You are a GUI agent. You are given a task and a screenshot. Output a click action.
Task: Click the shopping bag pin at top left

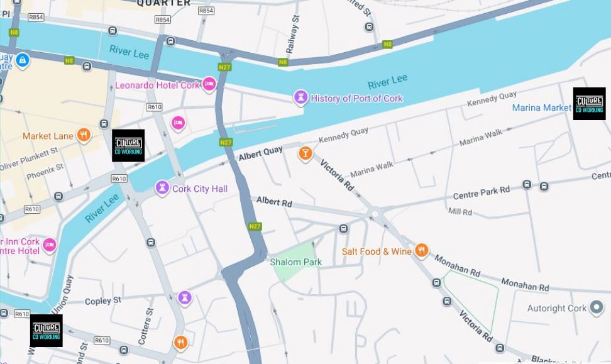coord(23,60)
